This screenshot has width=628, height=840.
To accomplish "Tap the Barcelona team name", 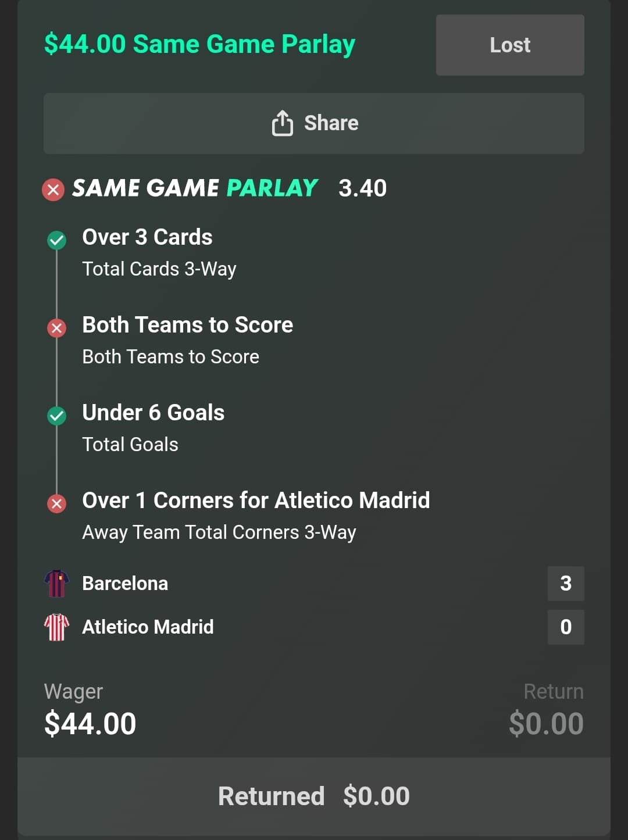I will coord(125,584).
